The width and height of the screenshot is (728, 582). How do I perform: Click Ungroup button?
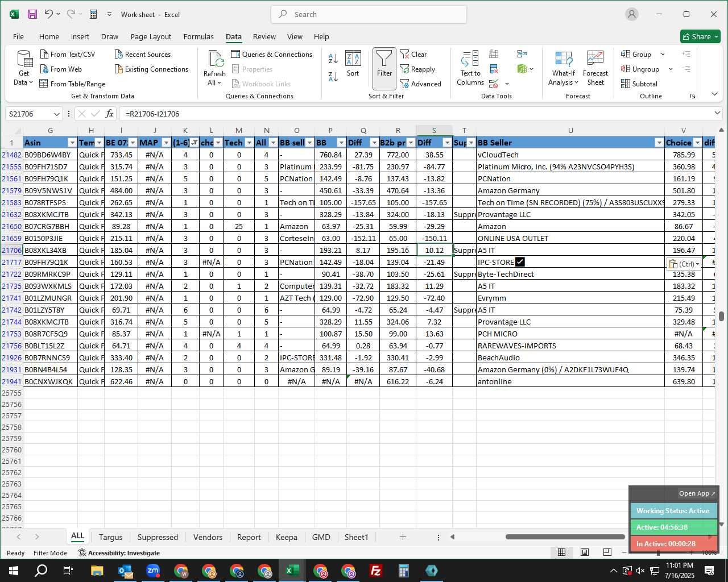(640, 69)
